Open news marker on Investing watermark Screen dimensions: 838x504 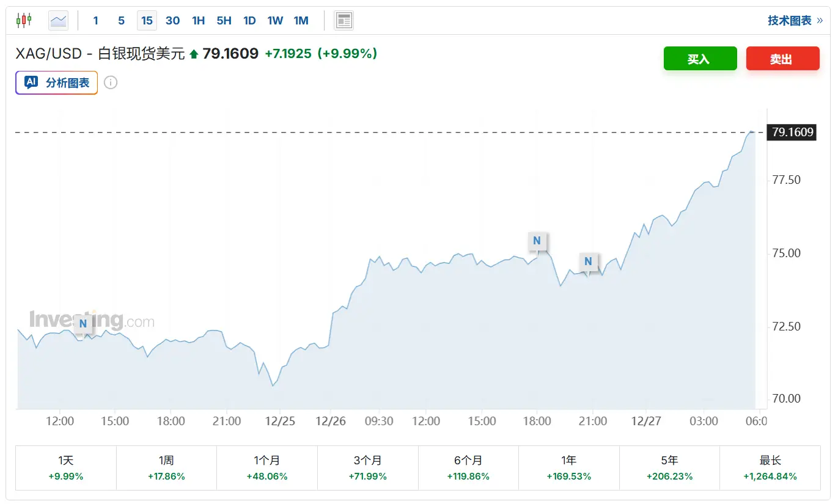tap(83, 324)
